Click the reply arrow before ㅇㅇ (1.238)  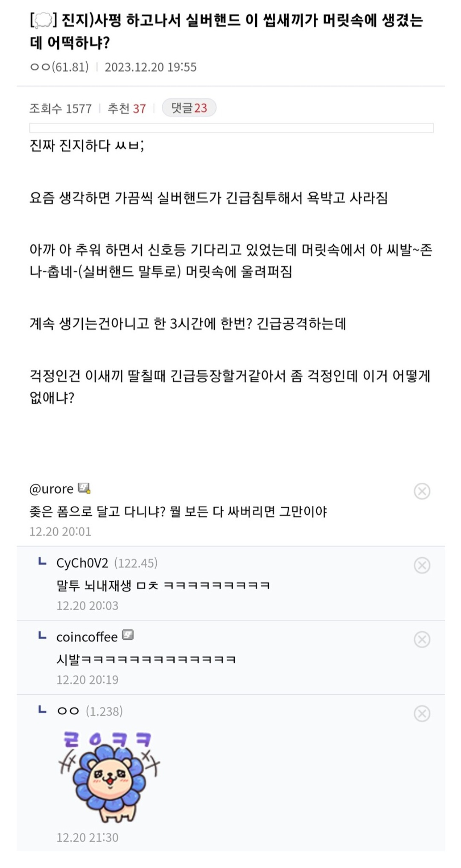(x=42, y=710)
